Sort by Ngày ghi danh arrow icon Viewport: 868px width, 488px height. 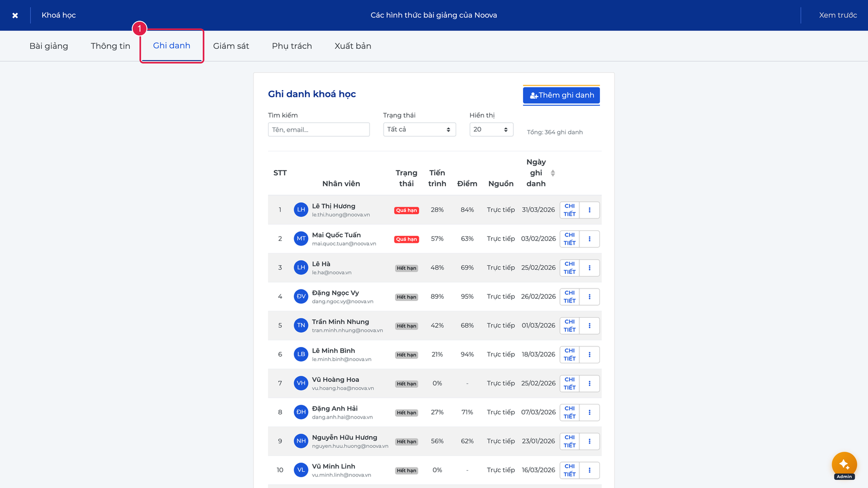pyautogui.click(x=553, y=173)
